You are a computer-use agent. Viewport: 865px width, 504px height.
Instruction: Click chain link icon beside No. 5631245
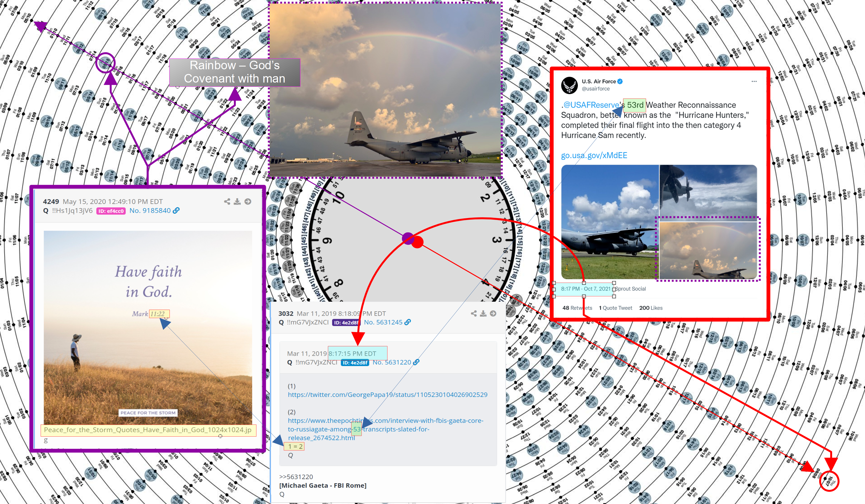[408, 322]
